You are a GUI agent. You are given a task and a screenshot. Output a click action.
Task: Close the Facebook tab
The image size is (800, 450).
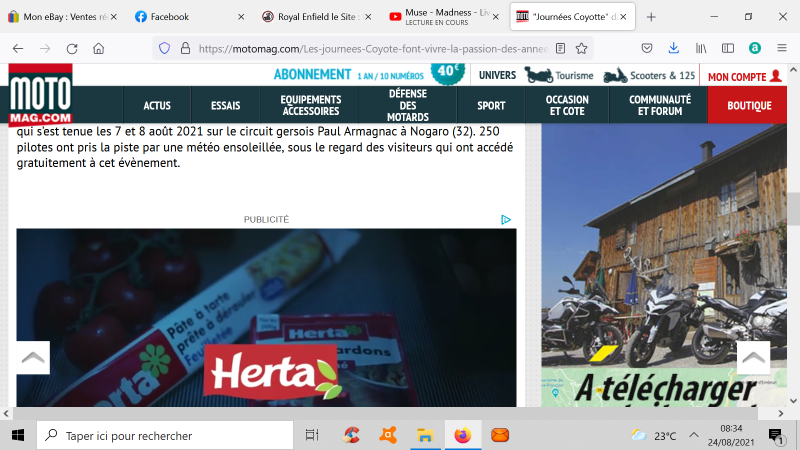[241, 17]
